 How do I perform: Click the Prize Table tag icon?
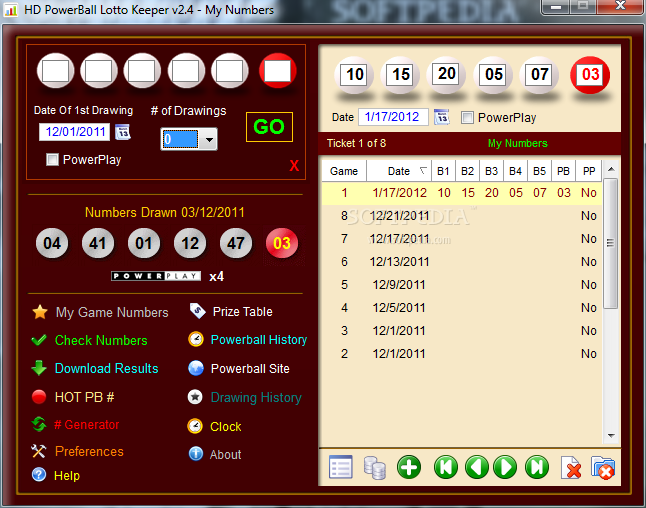click(197, 311)
